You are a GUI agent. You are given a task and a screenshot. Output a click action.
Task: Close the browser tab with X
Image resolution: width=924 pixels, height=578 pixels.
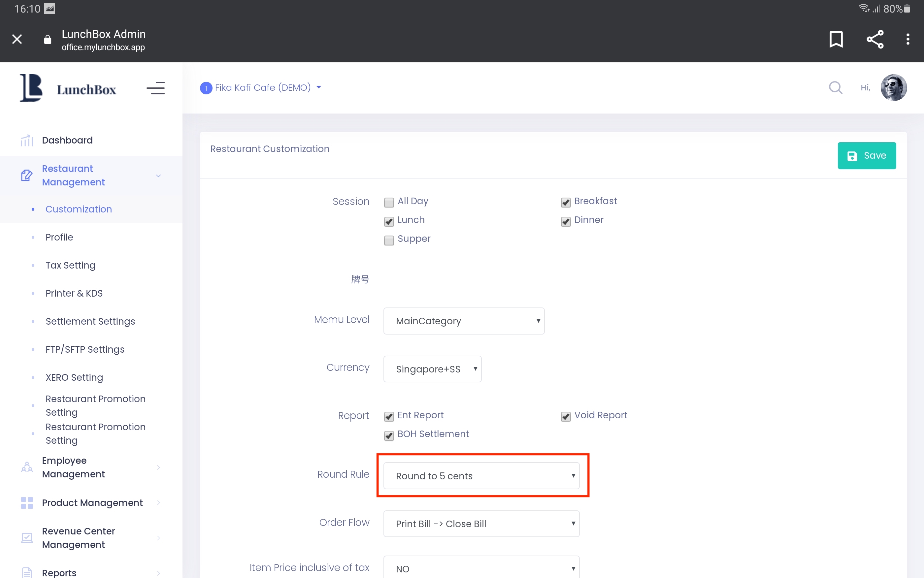[17, 39]
